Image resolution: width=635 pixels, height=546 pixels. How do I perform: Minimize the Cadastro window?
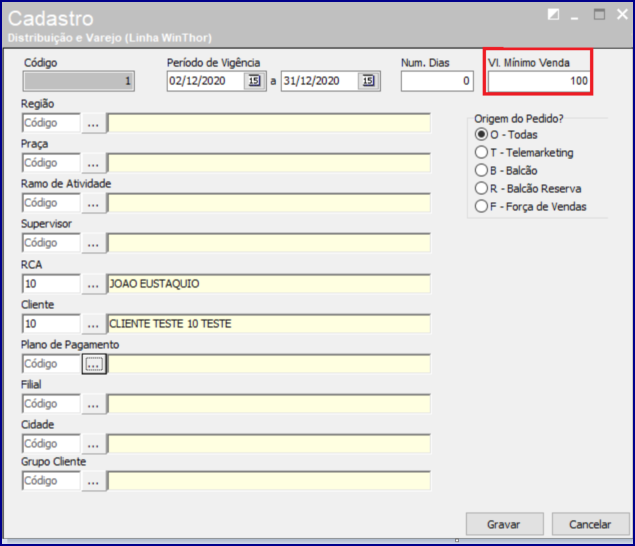click(574, 16)
